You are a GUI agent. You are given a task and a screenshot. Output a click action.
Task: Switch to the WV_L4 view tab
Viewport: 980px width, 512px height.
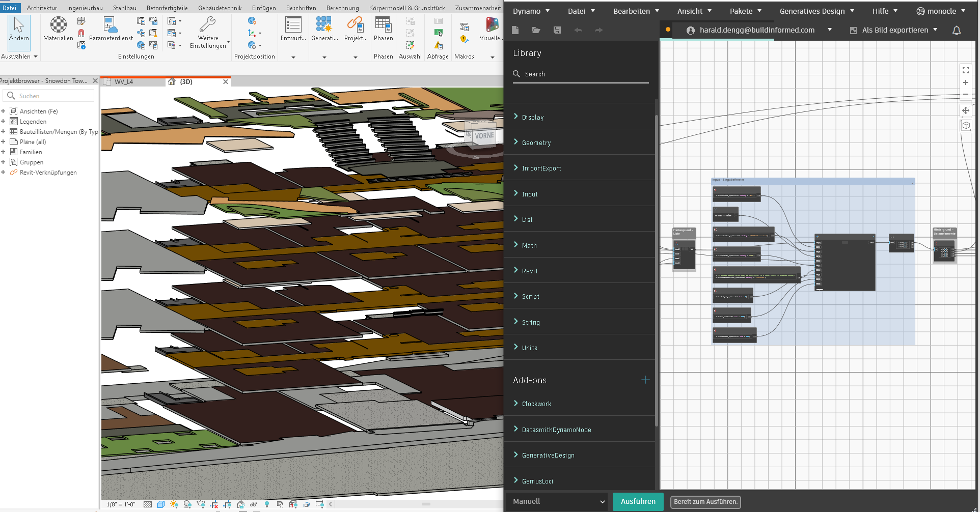[124, 81]
